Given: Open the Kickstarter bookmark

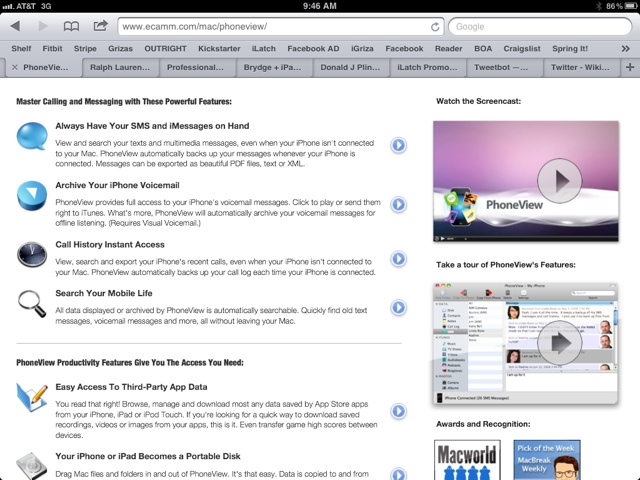Looking at the screenshot, I should point(219,49).
